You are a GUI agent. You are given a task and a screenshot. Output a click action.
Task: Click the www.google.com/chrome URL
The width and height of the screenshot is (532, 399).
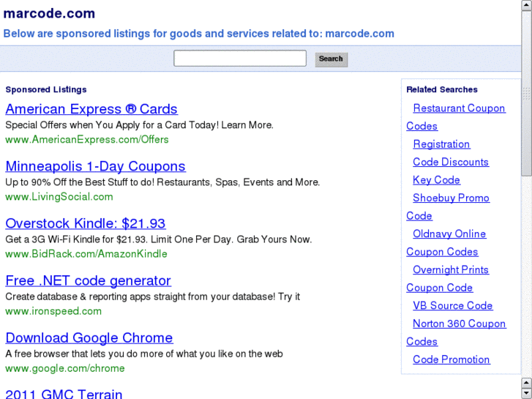[65, 368]
